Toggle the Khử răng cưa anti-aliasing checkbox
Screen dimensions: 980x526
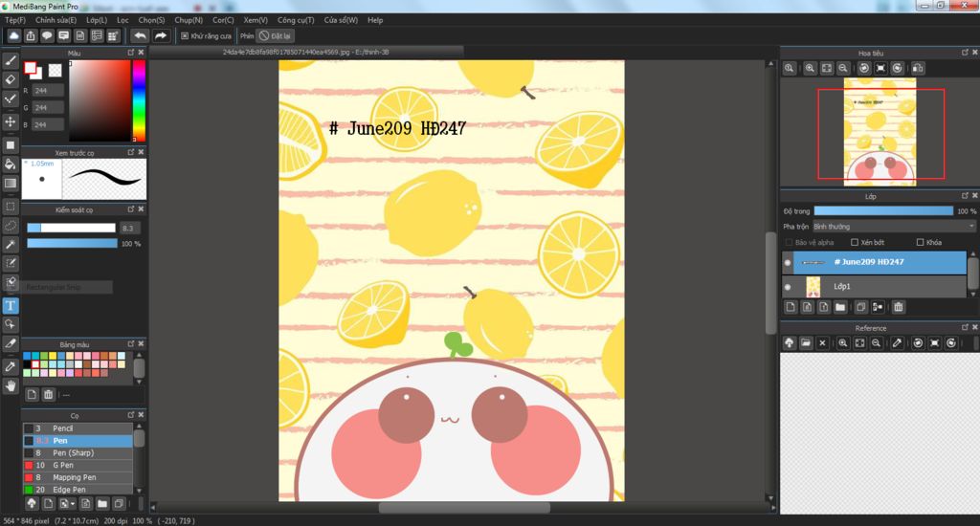pos(185,36)
